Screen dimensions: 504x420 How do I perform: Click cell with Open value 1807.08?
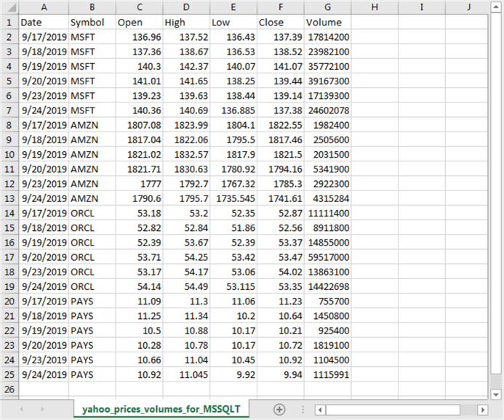(139, 125)
